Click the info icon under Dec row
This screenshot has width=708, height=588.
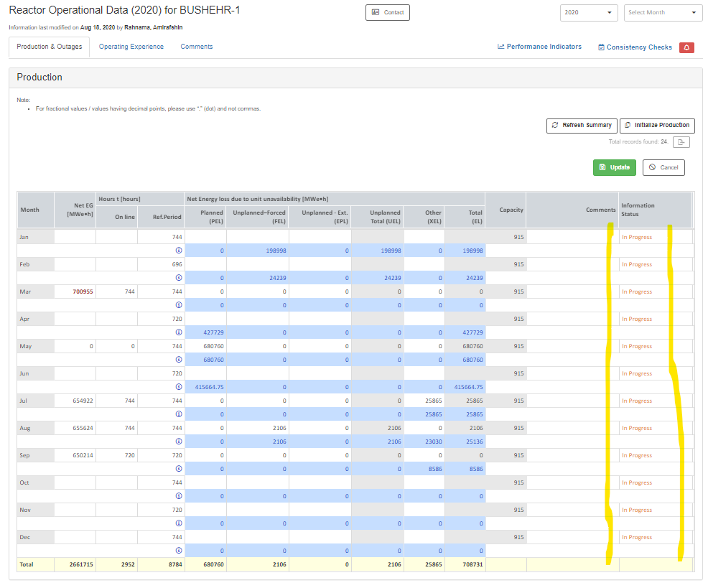pos(179,550)
